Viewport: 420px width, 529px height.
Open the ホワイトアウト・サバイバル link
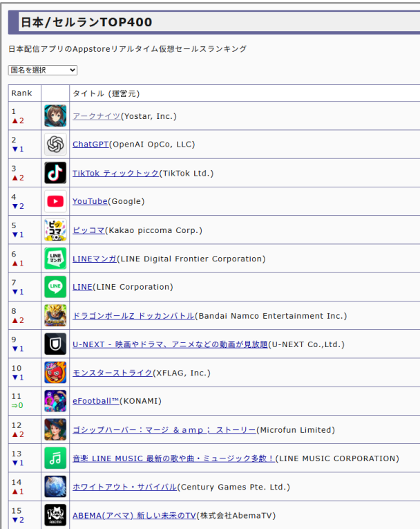tap(124, 487)
